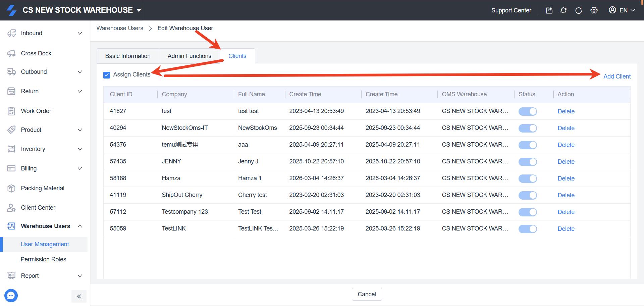Collapse the sidebar with double-arrow icon
This screenshot has height=306, width=644.
79,296
